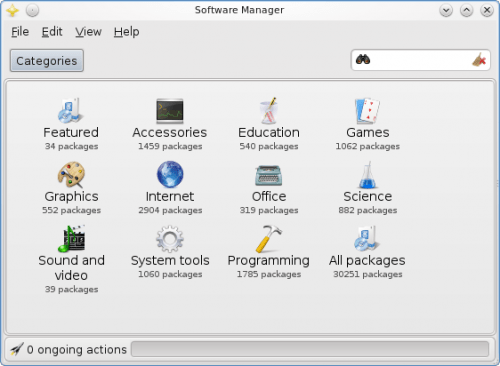
Task: Click "39 packages" under Sound and video
Action: pos(71,289)
